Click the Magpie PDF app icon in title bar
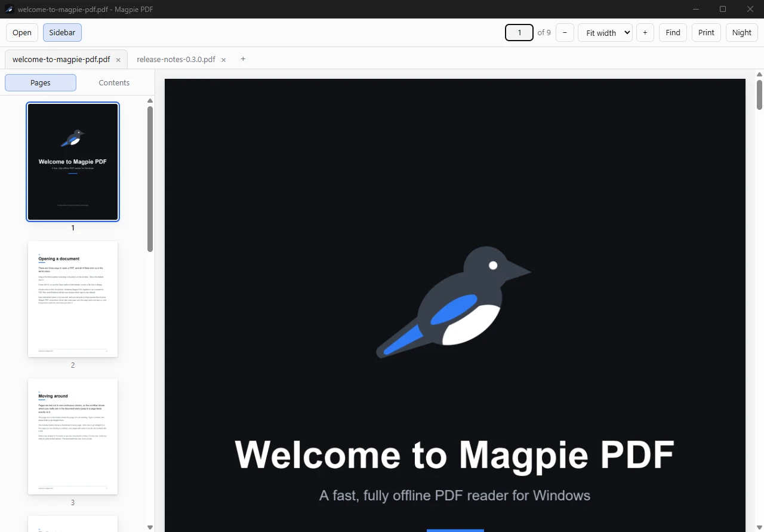The image size is (764, 532). 10,9
